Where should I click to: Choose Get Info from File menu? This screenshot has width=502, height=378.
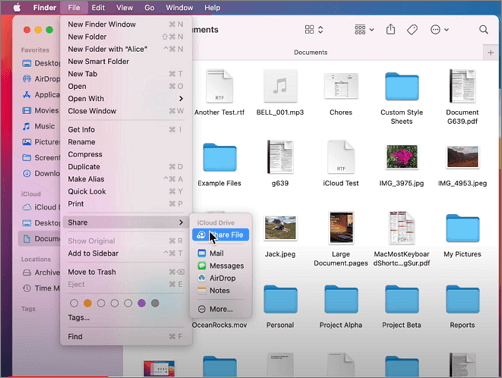coord(126,129)
